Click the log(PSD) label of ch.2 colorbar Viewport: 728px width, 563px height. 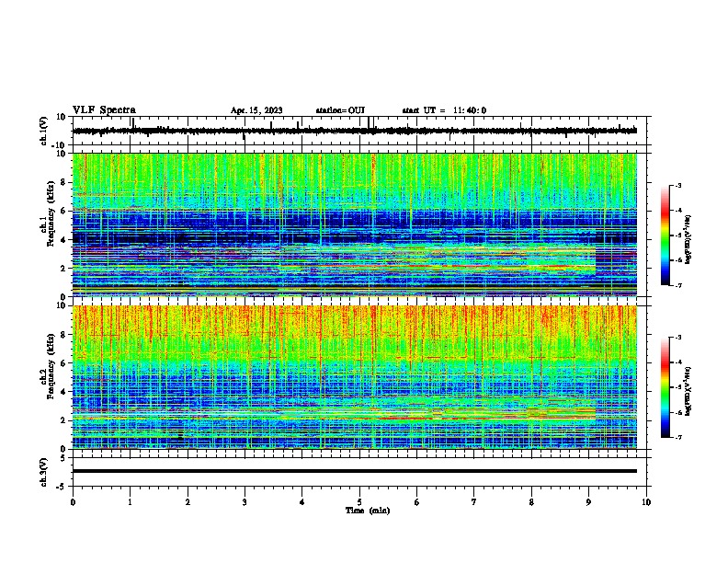[688, 391]
